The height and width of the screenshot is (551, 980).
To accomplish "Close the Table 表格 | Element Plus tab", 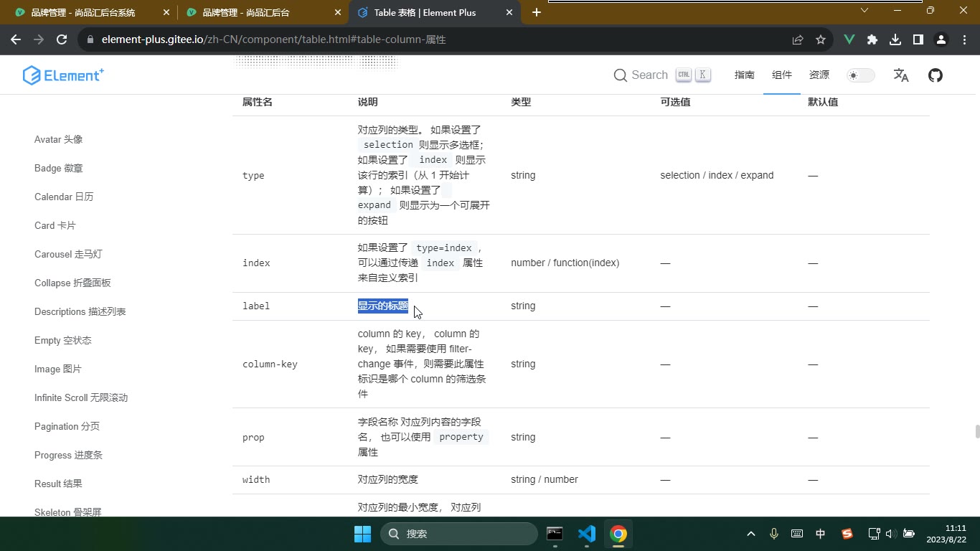I will coord(510,13).
